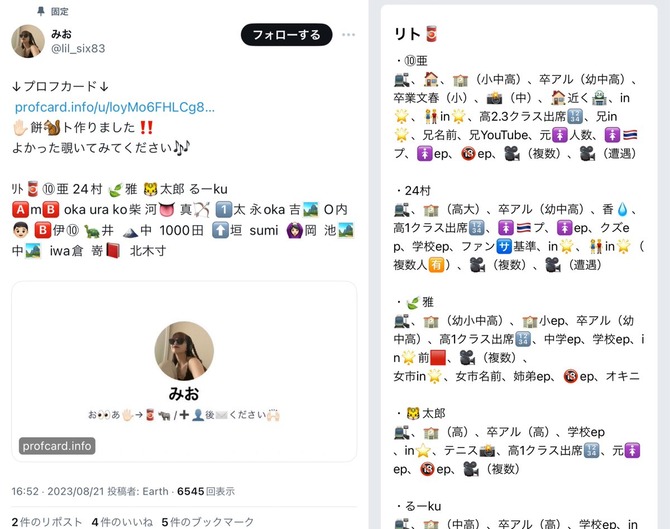The width and height of the screenshot is (670, 529).
Task: Click the みお display name in post header
Action: pos(62,34)
